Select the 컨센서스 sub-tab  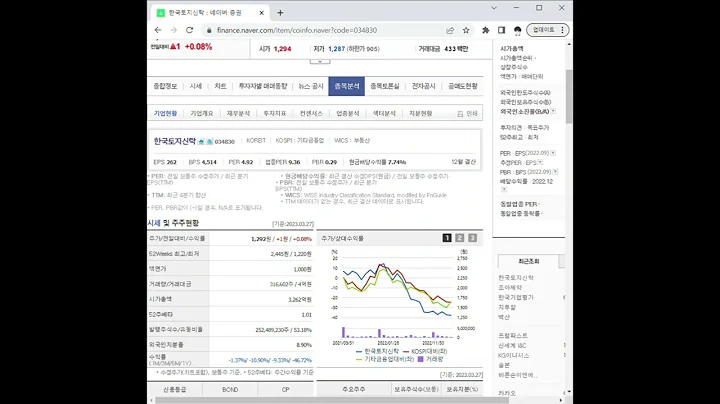coord(311,113)
